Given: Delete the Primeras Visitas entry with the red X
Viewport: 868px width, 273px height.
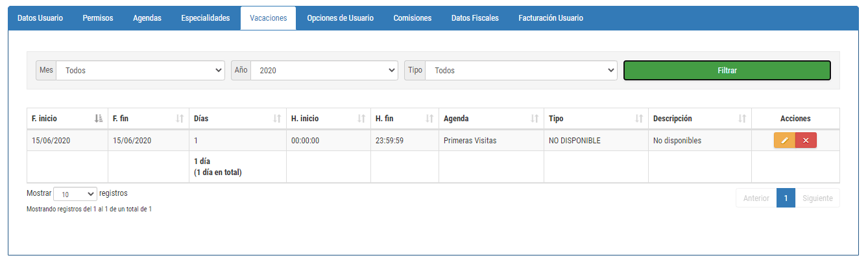Looking at the screenshot, I should tap(806, 140).
